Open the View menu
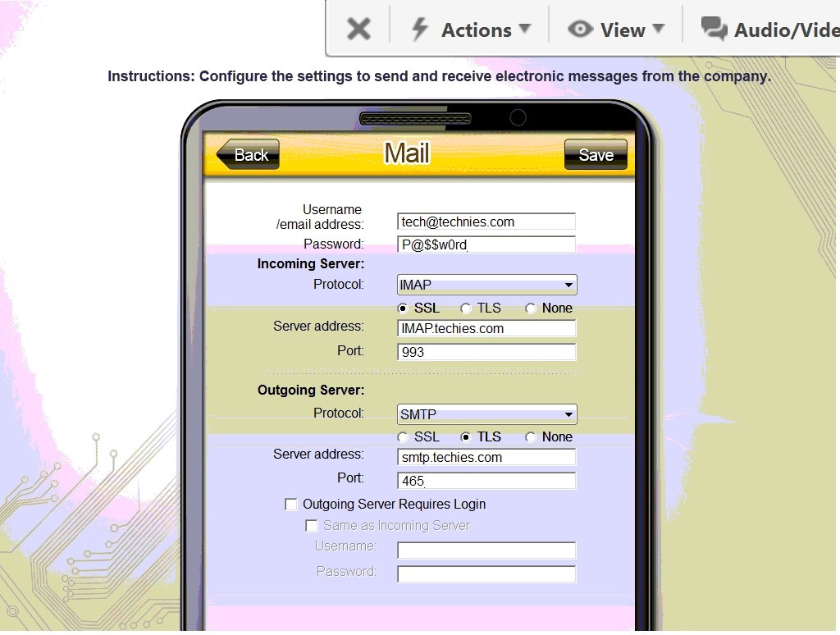The height and width of the screenshot is (635, 840). point(616,30)
